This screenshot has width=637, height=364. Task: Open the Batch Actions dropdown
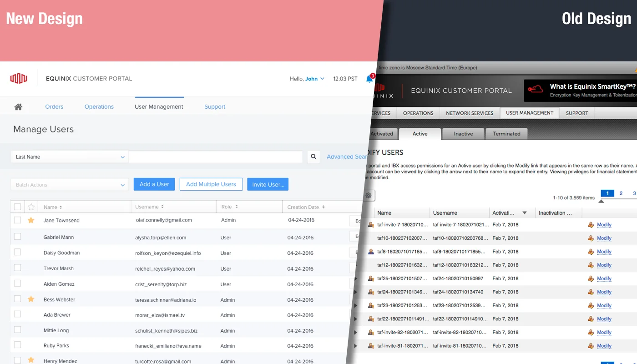(x=70, y=185)
